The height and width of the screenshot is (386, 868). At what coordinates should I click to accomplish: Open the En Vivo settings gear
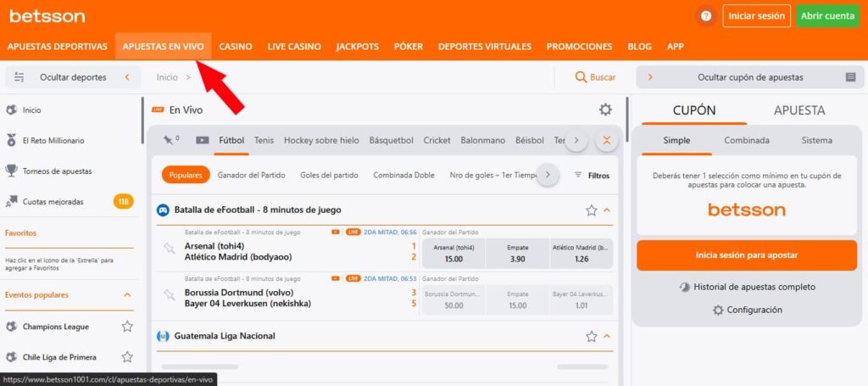coord(605,109)
